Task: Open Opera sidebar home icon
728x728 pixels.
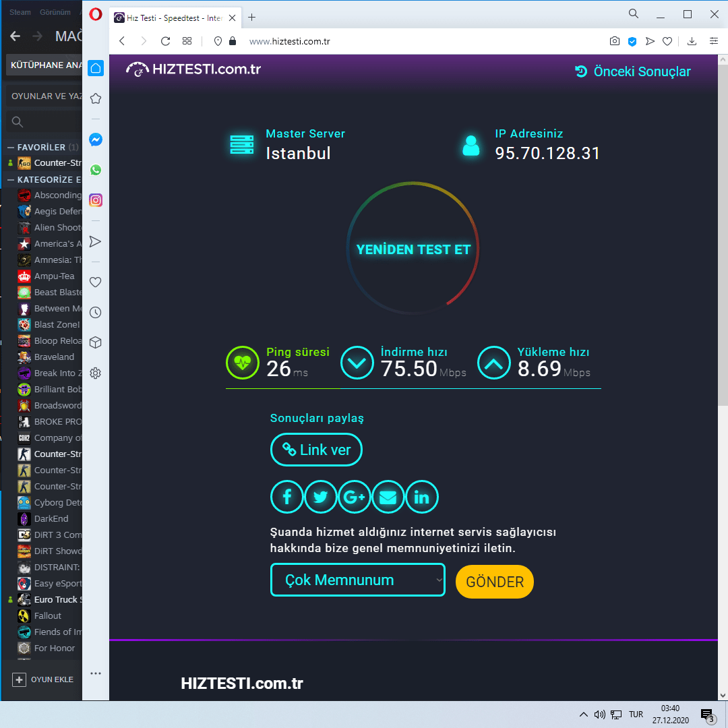Action: tap(96, 68)
